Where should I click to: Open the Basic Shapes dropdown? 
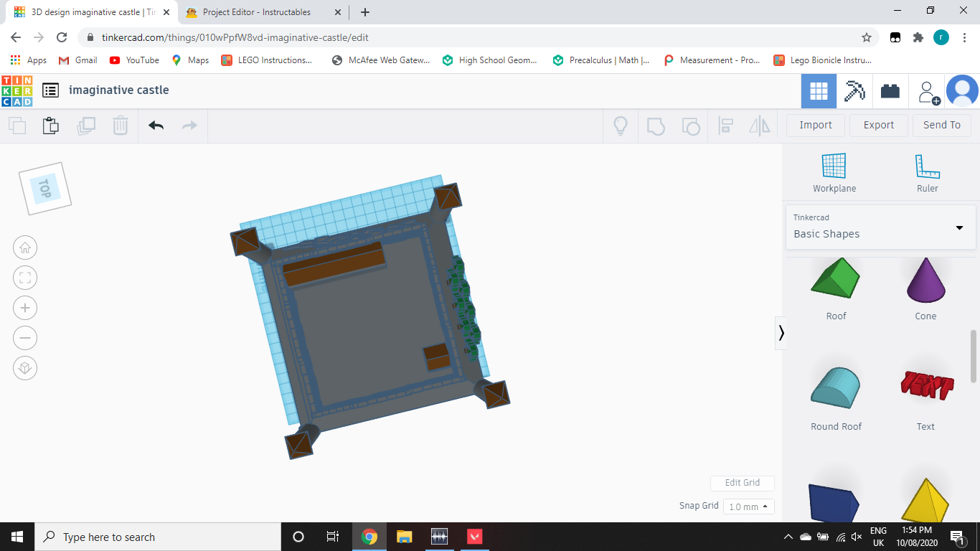880,227
